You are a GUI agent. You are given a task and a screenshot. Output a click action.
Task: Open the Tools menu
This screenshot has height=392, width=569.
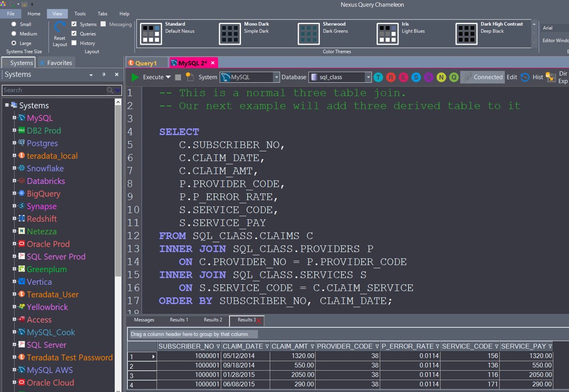click(80, 14)
